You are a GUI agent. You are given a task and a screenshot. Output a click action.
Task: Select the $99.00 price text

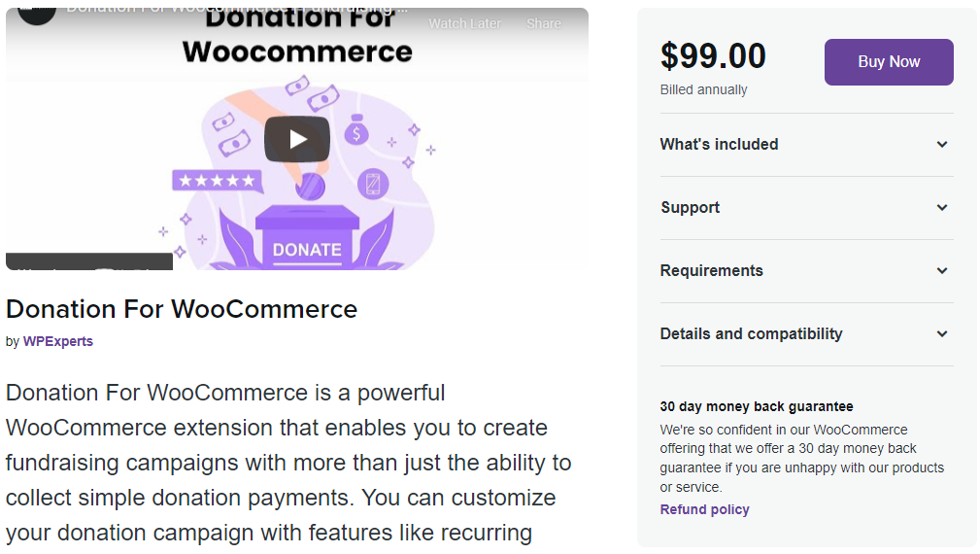tap(713, 55)
